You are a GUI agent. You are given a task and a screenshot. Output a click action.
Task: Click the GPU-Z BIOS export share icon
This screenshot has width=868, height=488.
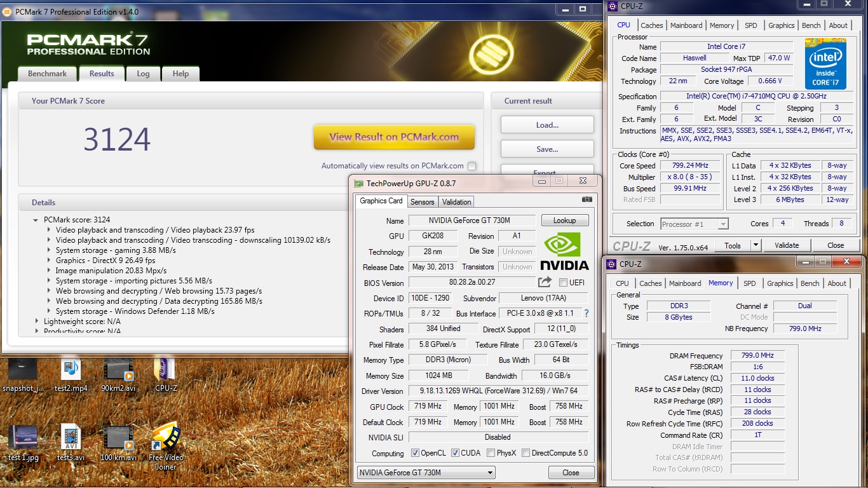tap(545, 282)
